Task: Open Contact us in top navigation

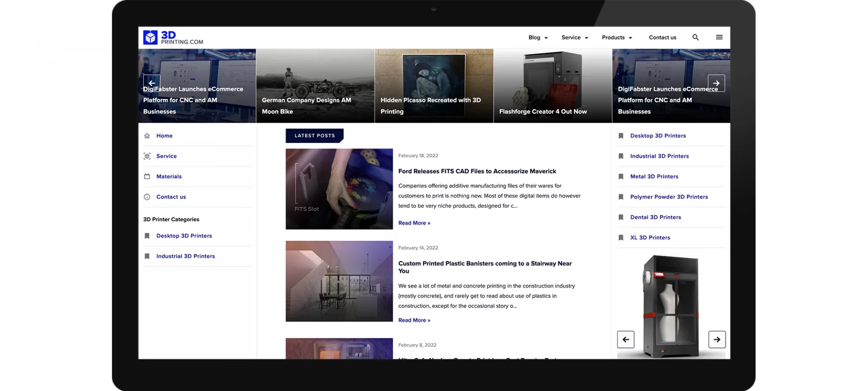Action: click(x=662, y=38)
